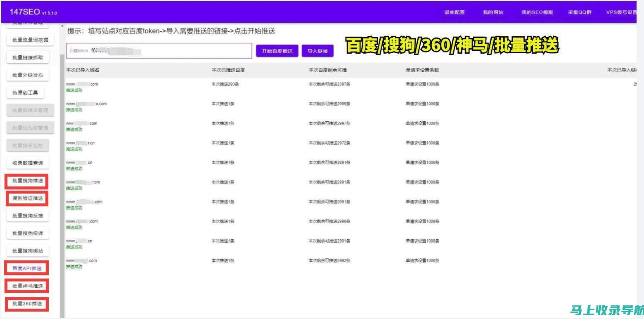Select 批量360推送 in the sidebar

27,303
